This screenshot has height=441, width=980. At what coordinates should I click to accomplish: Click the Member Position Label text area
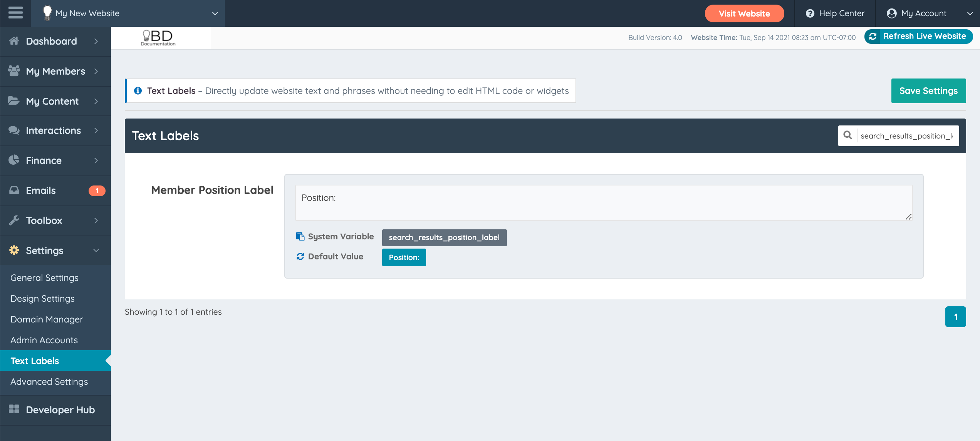click(603, 203)
